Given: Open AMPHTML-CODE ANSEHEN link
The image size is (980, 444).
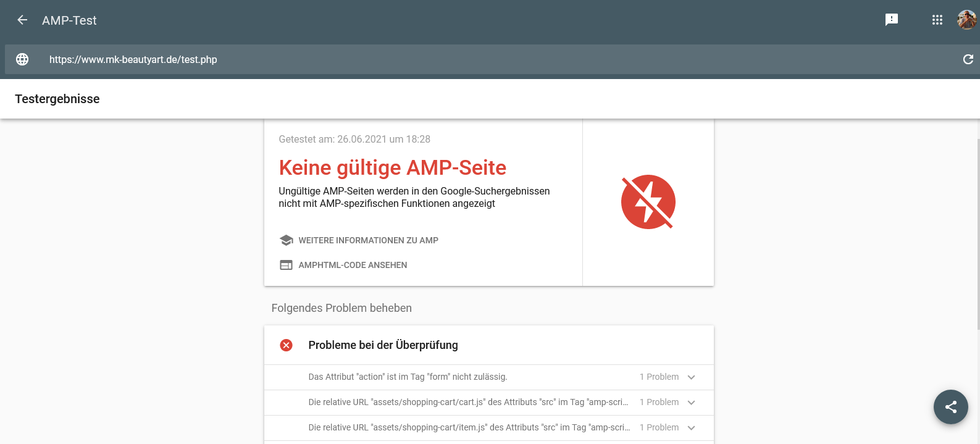Looking at the screenshot, I should pyautogui.click(x=353, y=265).
